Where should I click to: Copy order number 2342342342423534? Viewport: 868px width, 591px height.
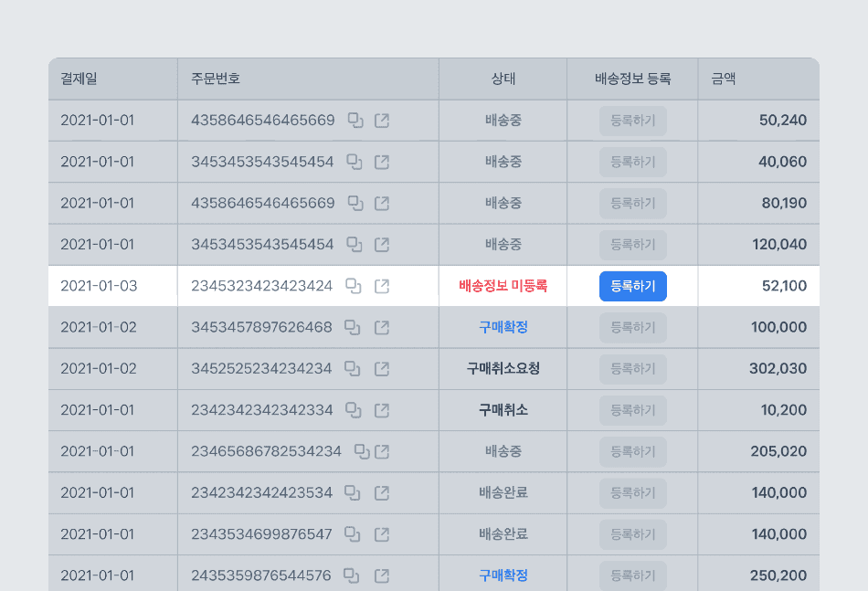coord(352,492)
